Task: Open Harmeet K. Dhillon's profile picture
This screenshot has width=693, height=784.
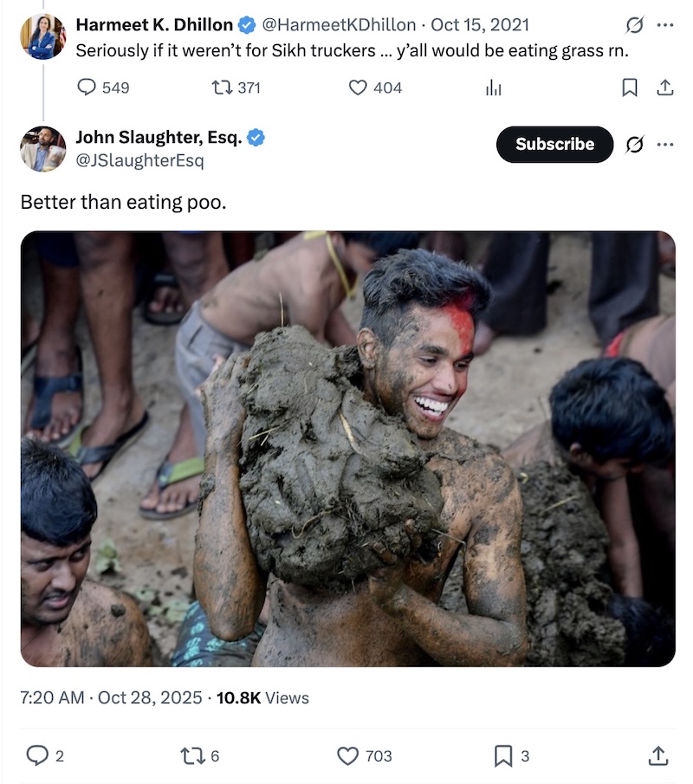Action: pos(42,36)
